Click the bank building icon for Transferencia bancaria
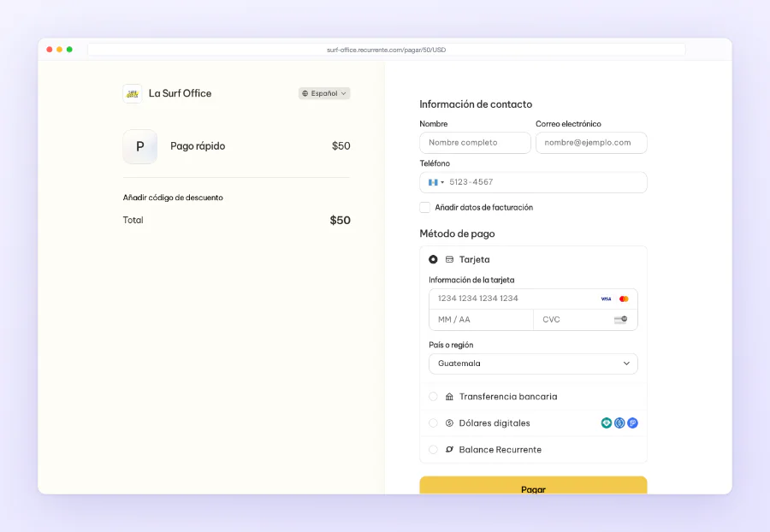 (x=449, y=397)
